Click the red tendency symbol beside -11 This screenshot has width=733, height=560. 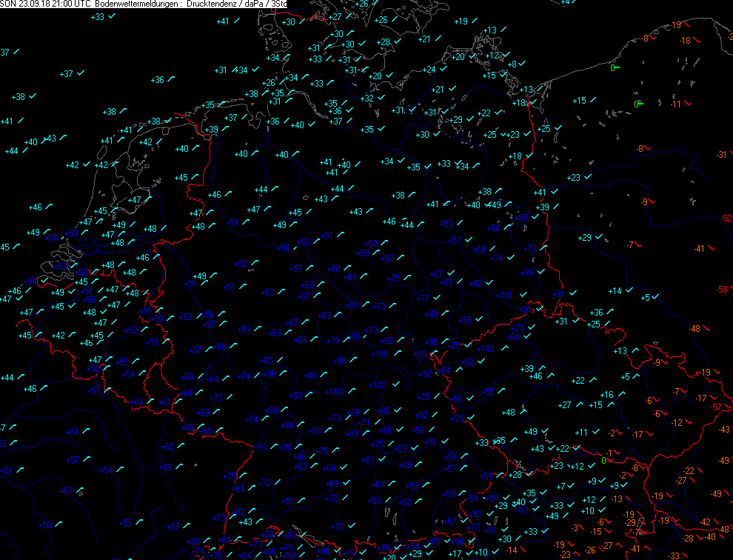click(689, 103)
